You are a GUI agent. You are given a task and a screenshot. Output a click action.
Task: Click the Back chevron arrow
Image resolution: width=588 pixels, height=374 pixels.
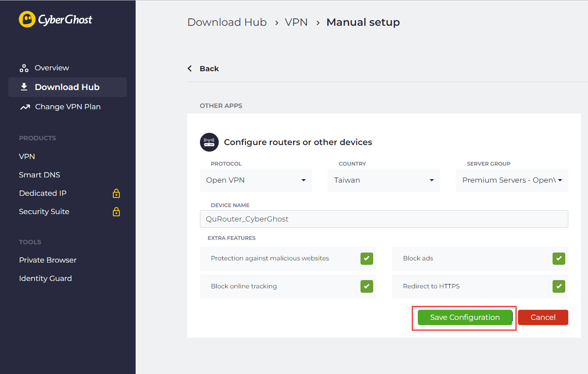click(190, 69)
